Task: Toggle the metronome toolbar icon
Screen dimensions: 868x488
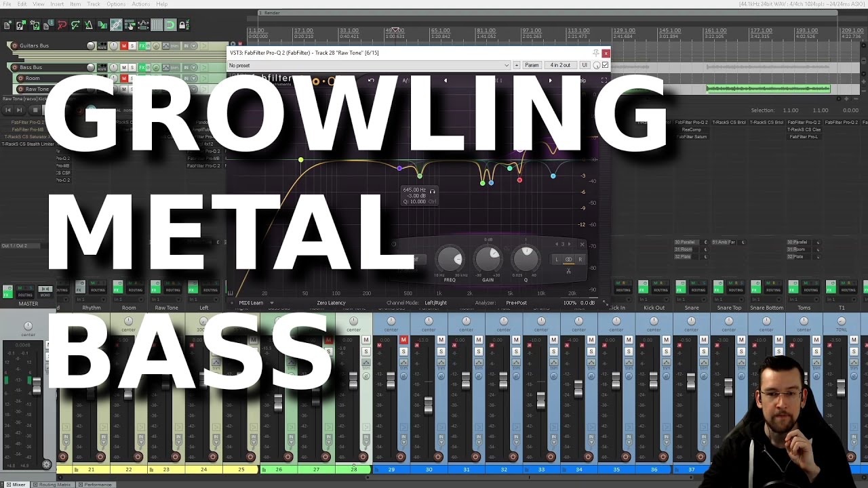Action: (x=89, y=25)
